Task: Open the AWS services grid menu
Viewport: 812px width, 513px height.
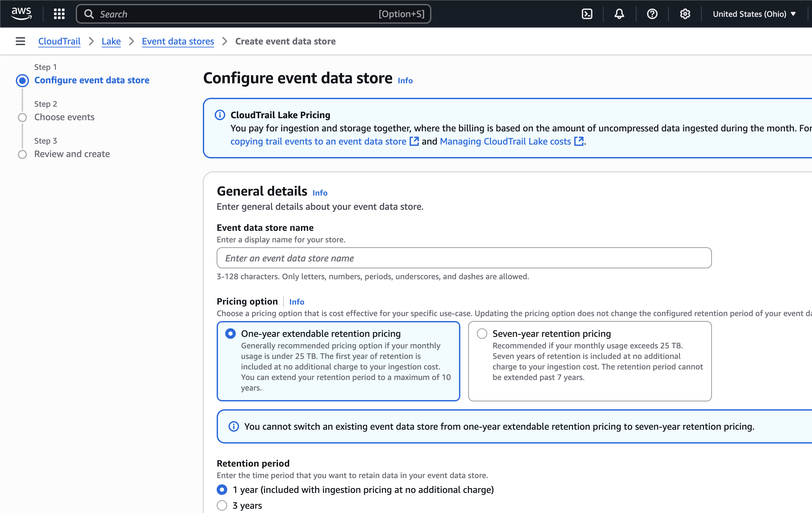Action: pos(59,14)
